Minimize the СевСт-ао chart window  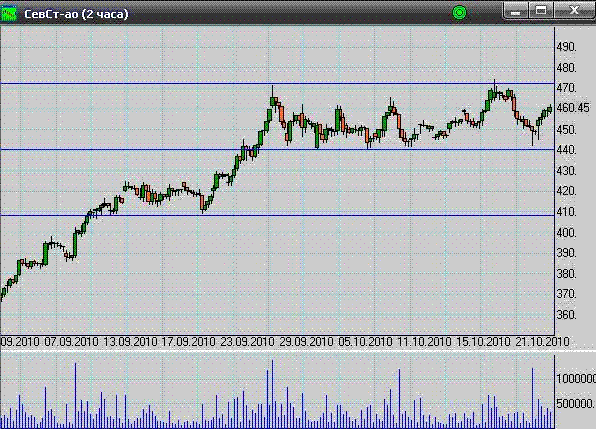(515, 11)
